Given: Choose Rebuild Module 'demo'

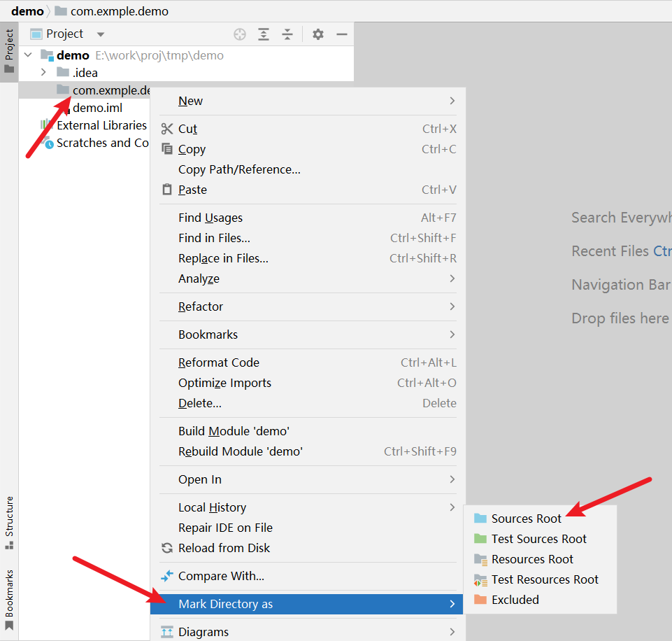Looking at the screenshot, I should click(x=308, y=451).
